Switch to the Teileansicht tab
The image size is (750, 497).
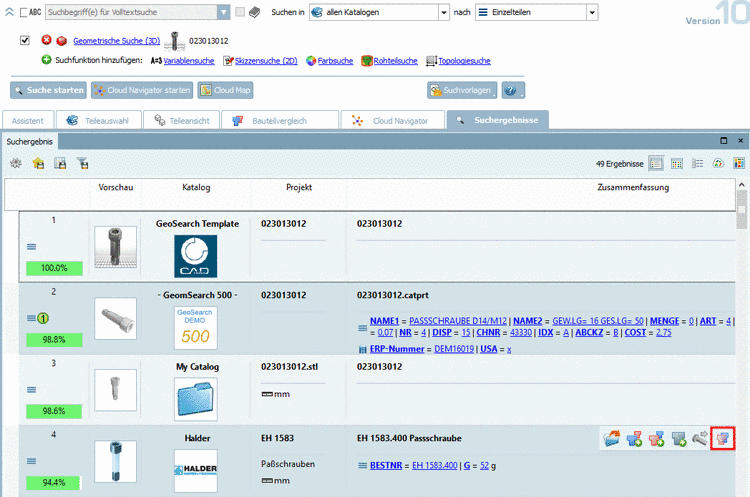click(x=182, y=121)
